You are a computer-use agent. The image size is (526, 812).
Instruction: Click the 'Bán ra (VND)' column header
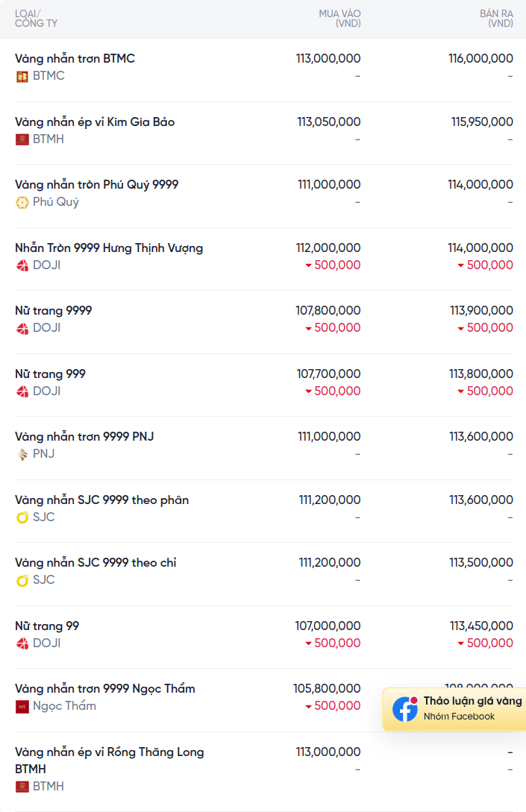click(496, 19)
